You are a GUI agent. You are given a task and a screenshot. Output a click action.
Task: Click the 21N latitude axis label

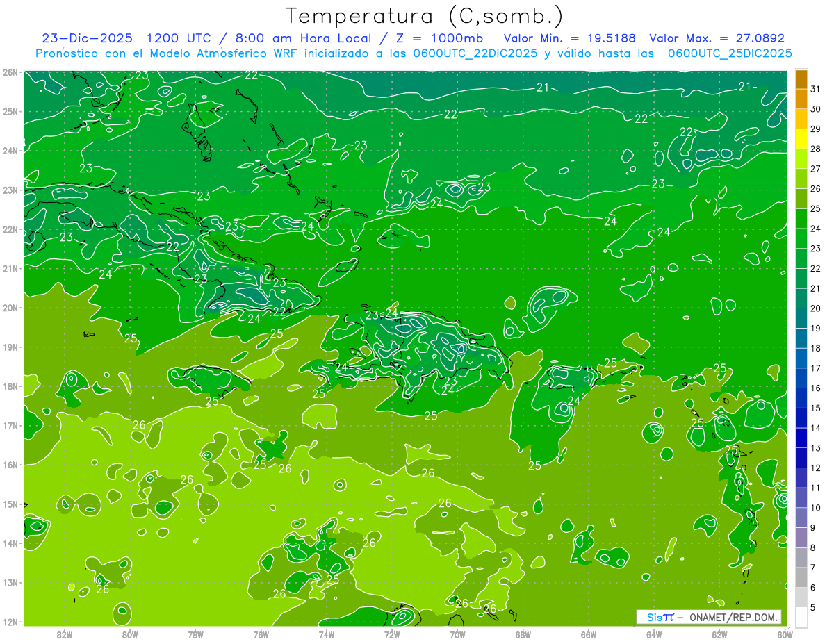[10, 268]
